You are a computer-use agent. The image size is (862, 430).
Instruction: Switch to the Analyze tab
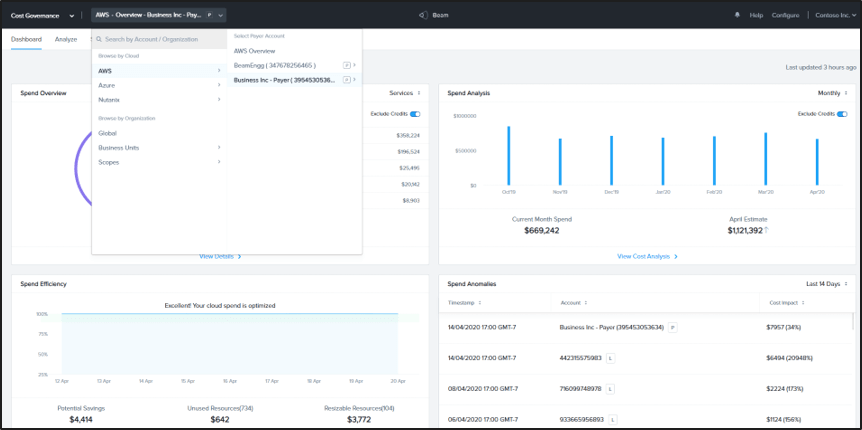66,39
